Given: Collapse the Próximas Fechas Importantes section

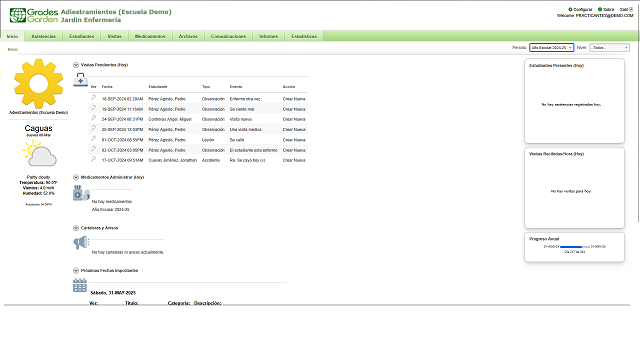Looking at the screenshot, I should [76, 271].
